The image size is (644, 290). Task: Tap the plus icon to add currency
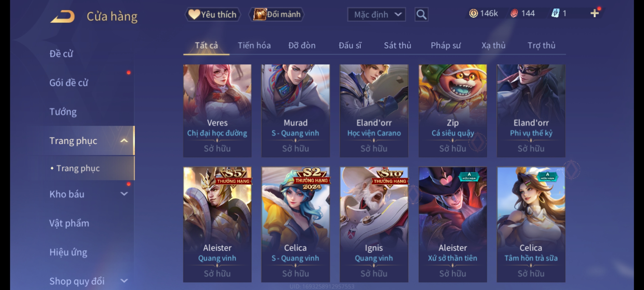pos(595,13)
